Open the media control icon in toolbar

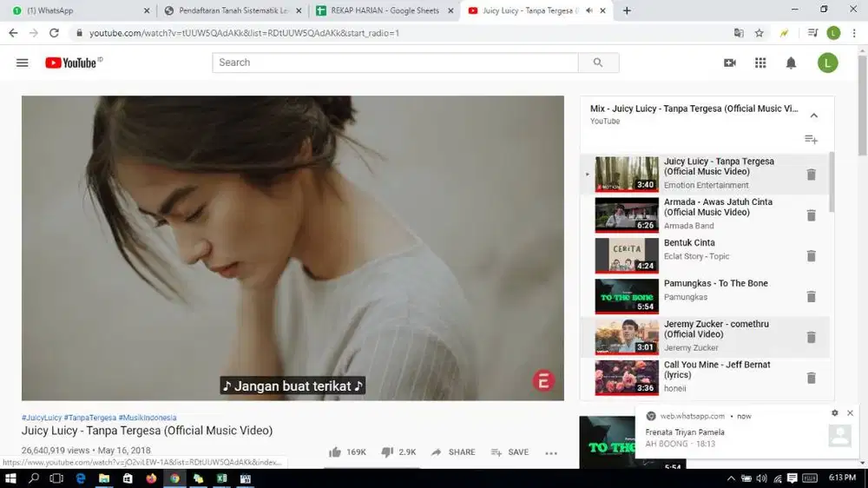click(812, 33)
